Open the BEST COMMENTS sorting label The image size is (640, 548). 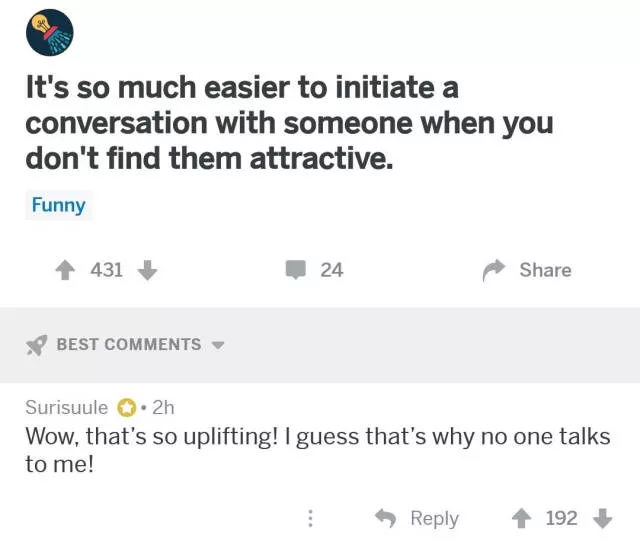click(128, 345)
